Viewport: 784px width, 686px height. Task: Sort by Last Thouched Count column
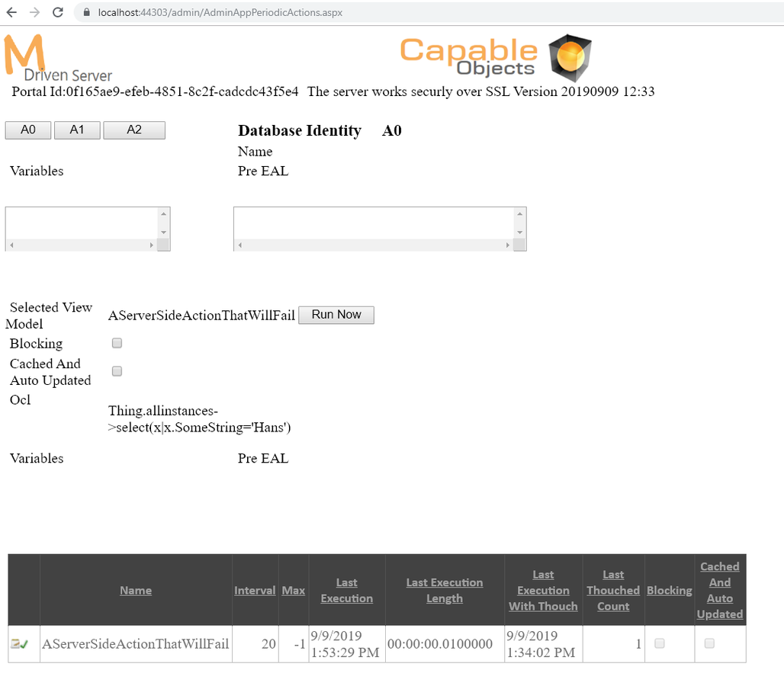coord(613,590)
